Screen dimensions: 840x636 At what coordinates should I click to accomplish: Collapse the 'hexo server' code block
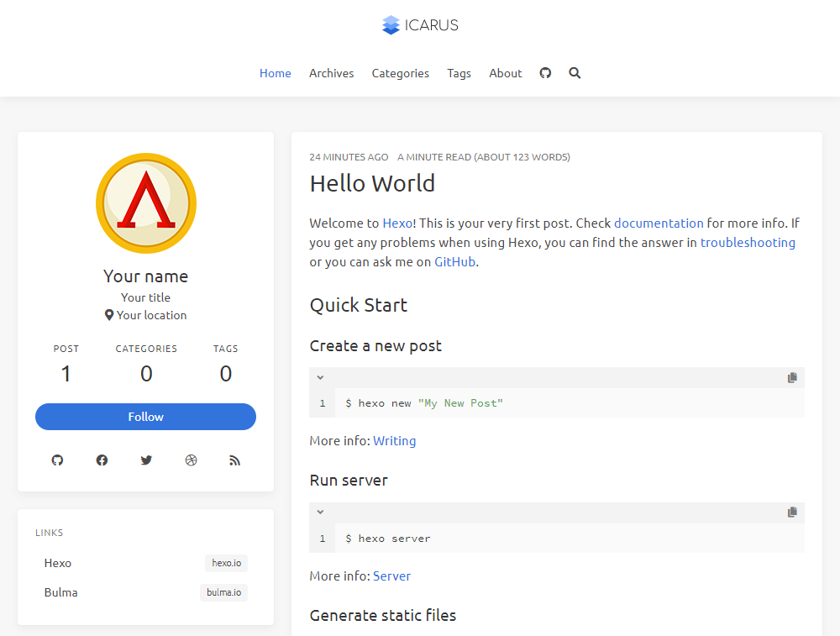(x=320, y=512)
